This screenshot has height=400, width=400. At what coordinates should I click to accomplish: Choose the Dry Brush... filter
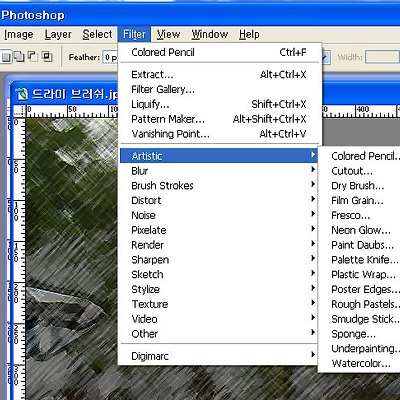pos(360,186)
